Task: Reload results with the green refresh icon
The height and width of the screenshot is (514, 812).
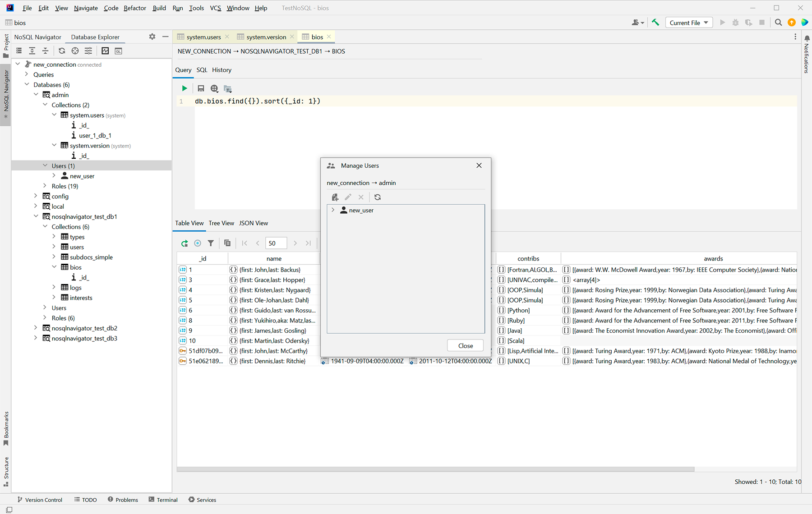Action: pos(185,243)
